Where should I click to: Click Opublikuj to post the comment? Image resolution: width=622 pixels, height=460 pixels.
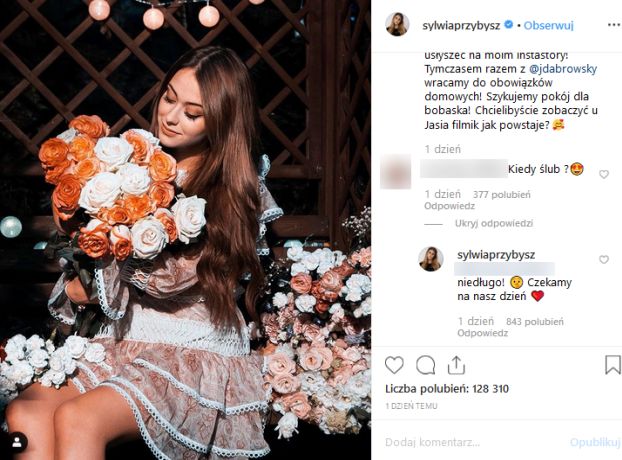point(594,441)
